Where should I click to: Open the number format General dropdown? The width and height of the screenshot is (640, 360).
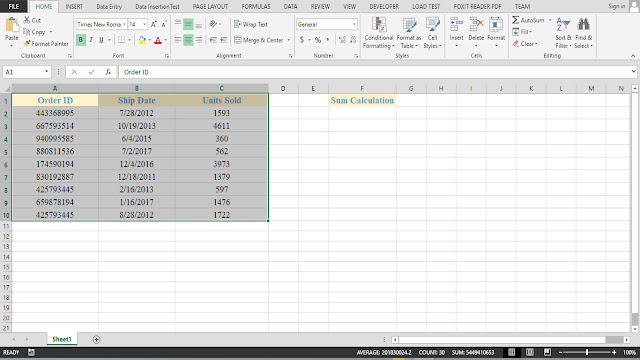click(354, 24)
